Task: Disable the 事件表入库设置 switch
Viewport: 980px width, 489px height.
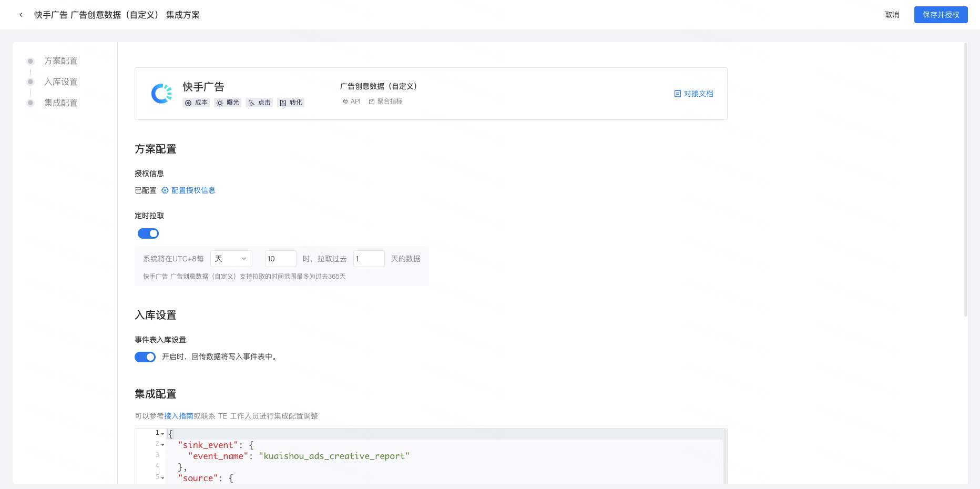Action: (145, 357)
